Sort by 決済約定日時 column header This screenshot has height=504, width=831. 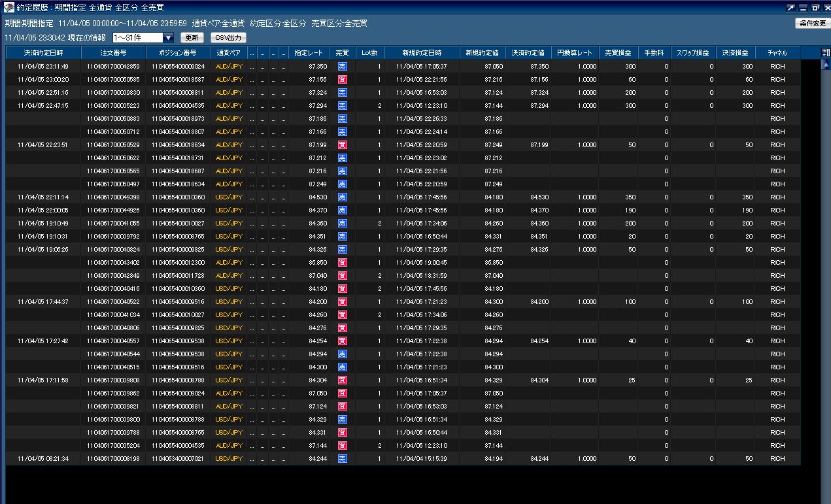pyautogui.click(x=43, y=52)
